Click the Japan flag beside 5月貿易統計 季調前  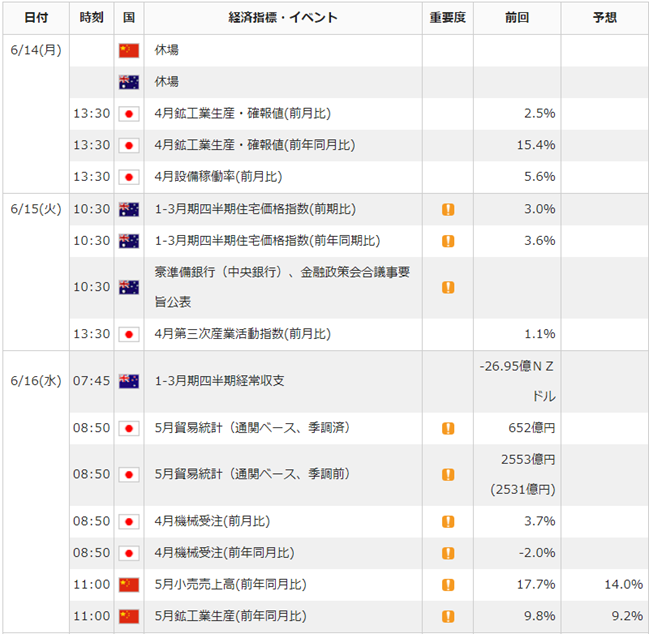(x=129, y=475)
